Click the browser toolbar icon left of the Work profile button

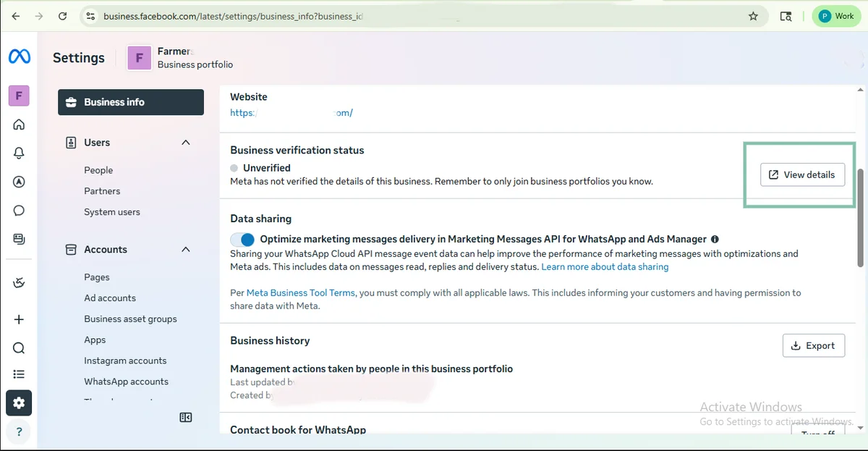786,16
